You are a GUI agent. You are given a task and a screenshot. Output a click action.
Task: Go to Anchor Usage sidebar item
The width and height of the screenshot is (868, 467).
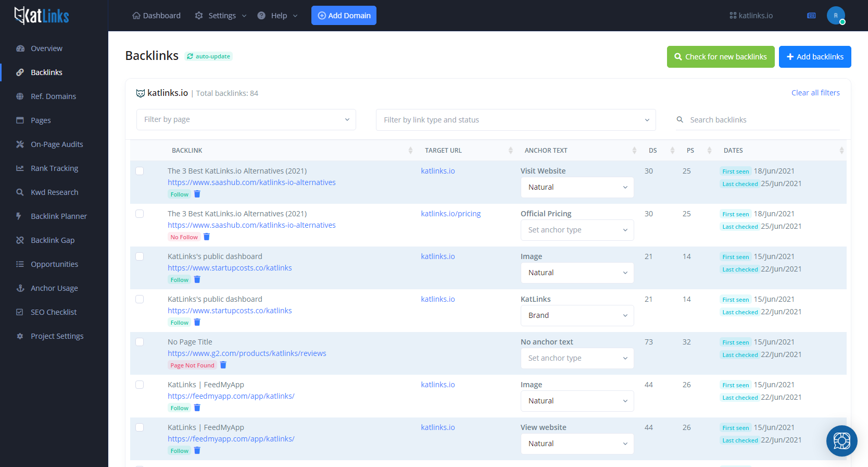54,288
